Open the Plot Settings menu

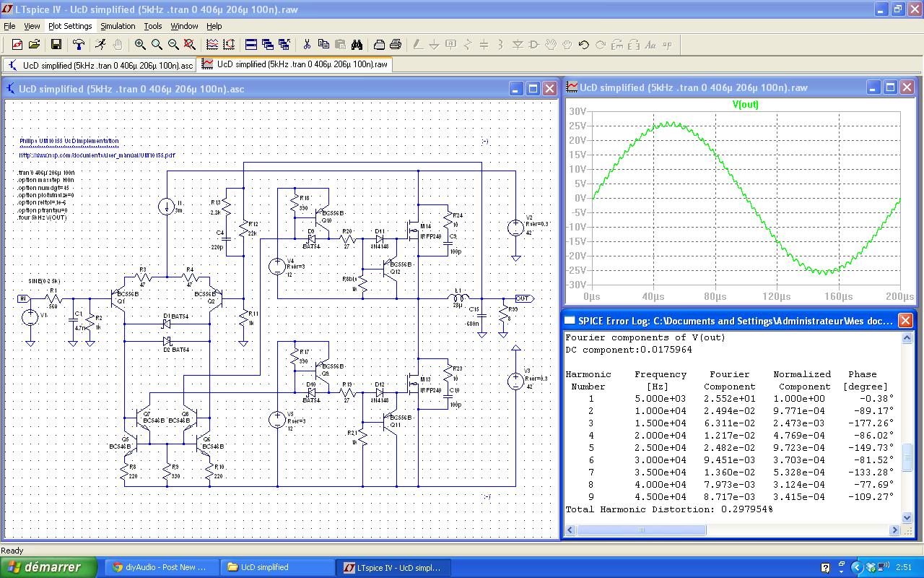point(70,26)
